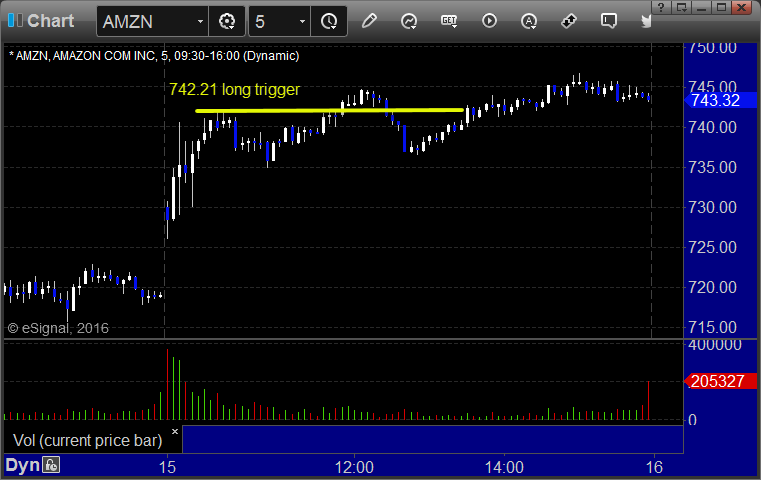
Task: Expand the AMZN symbol dropdown arrow
Action: [x=200, y=22]
